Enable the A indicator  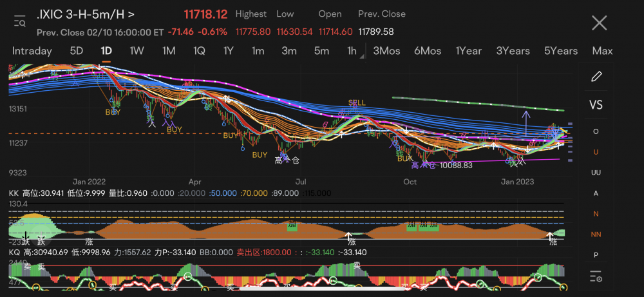pos(596,193)
